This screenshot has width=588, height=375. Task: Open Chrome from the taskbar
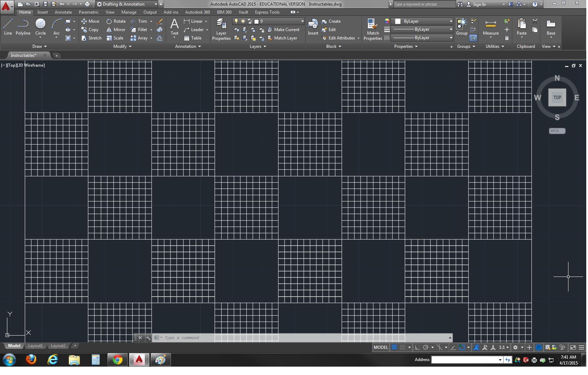click(x=118, y=360)
